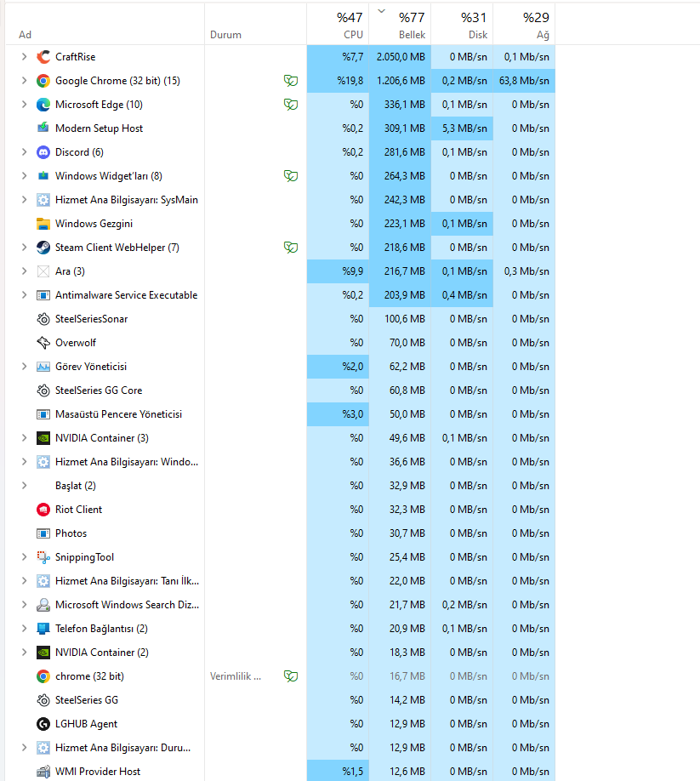Viewport: 700px width, 781px height.
Task: Click the CraftRise app icon
Action: (x=43, y=57)
